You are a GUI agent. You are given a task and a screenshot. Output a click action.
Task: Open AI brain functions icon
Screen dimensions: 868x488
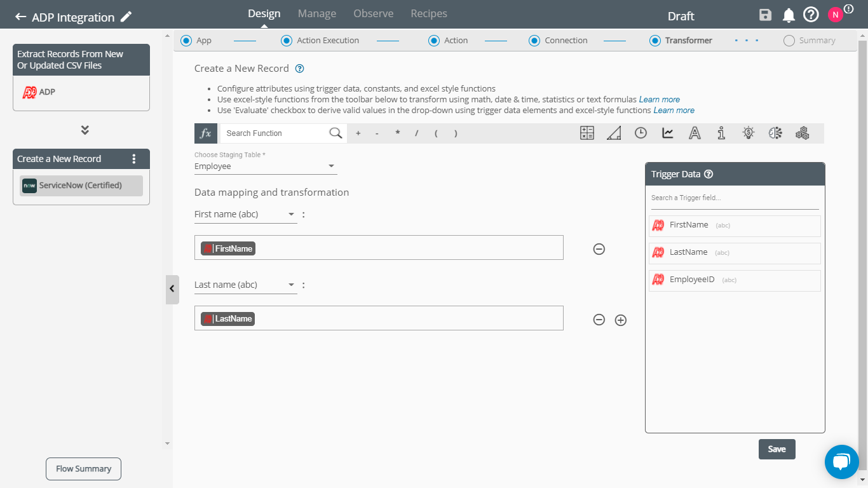click(775, 133)
